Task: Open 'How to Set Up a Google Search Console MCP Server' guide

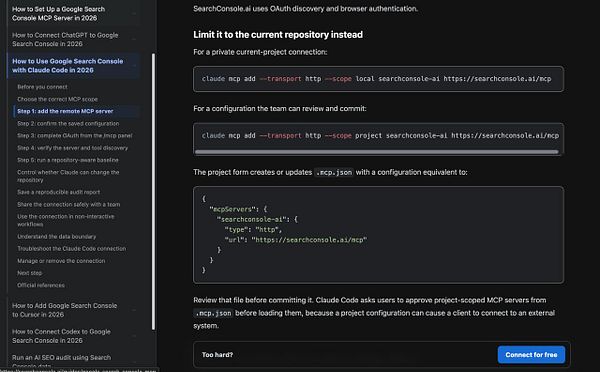Action: pos(59,13)
